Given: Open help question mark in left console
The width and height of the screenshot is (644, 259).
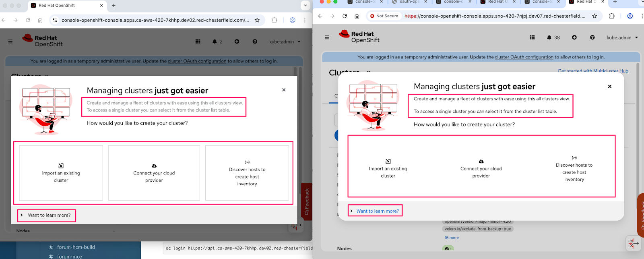Looking at the screenshot, I should pyautogui.click(x=255, y=41).
